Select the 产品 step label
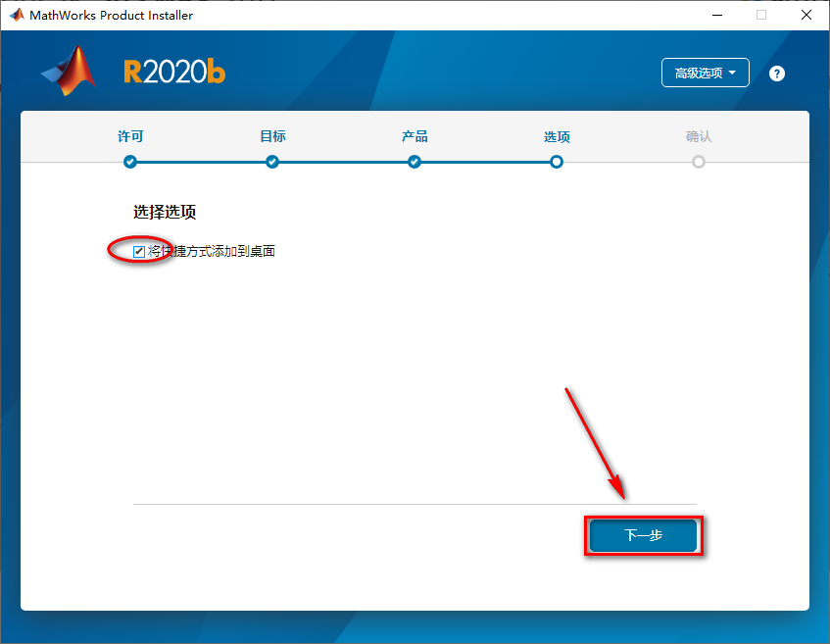Image resolution: width=830 pixels, height=644 pixels. [415, 137]
